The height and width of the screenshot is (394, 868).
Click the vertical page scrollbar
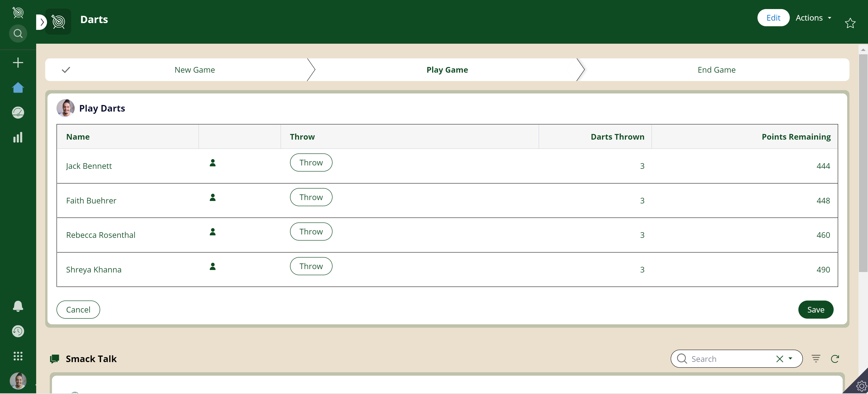tap(863, 162)
